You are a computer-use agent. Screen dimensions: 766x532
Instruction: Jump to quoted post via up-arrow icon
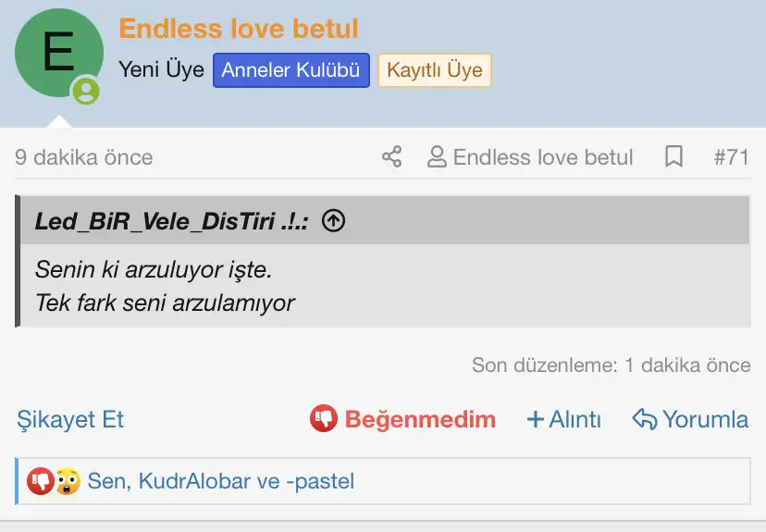[334, 221]
